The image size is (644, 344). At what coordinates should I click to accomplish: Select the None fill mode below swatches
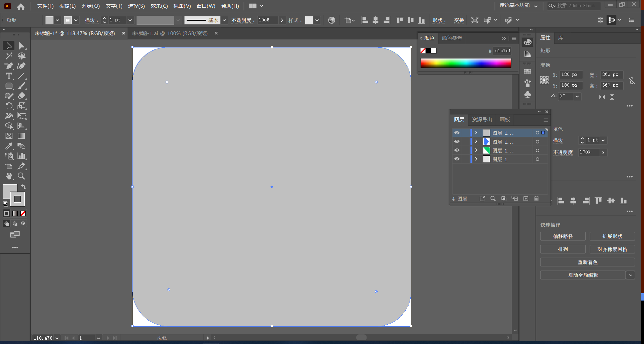point(23,213)
